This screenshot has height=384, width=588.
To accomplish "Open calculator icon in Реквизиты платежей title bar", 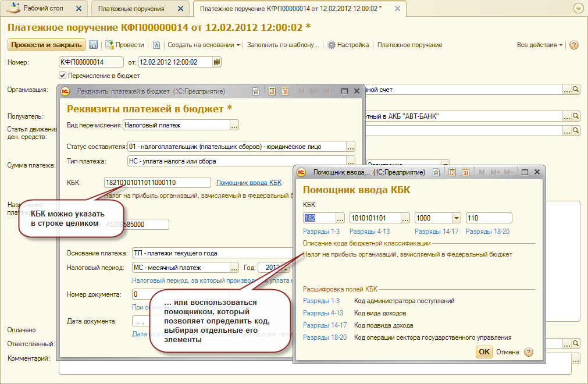I will 272,91.
